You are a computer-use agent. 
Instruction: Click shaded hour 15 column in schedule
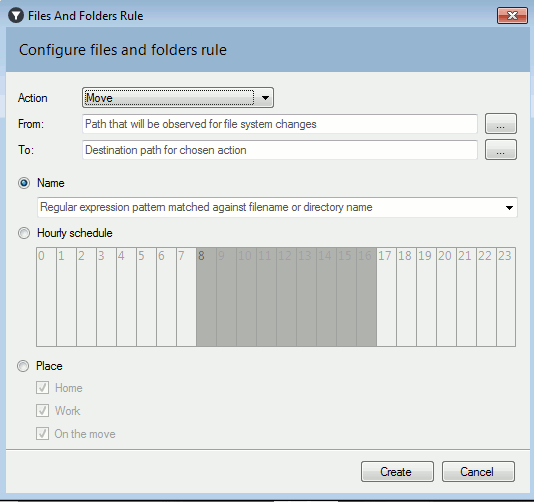tap(346, 297)
